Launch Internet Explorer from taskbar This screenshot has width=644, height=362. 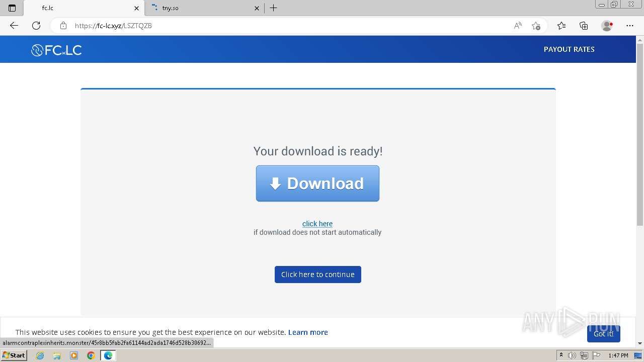coord(40,355)
